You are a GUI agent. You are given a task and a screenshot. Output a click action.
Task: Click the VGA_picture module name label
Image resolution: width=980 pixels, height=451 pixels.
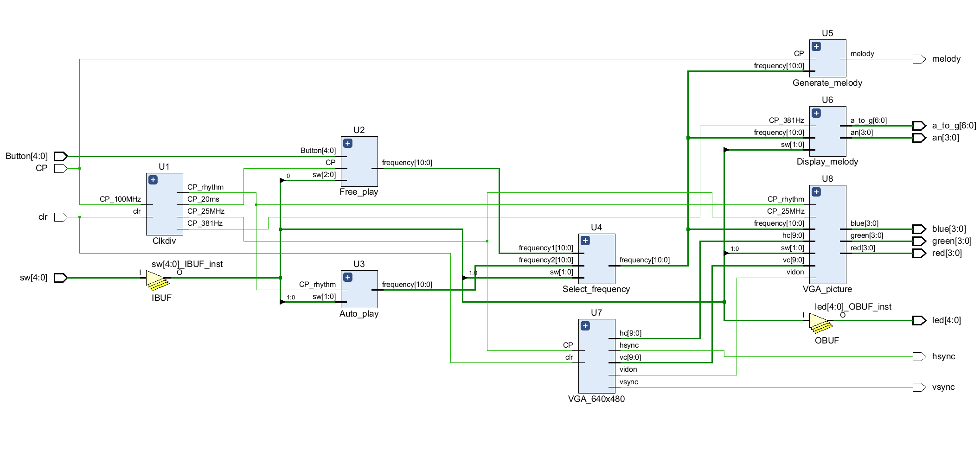tap(827, 289)
